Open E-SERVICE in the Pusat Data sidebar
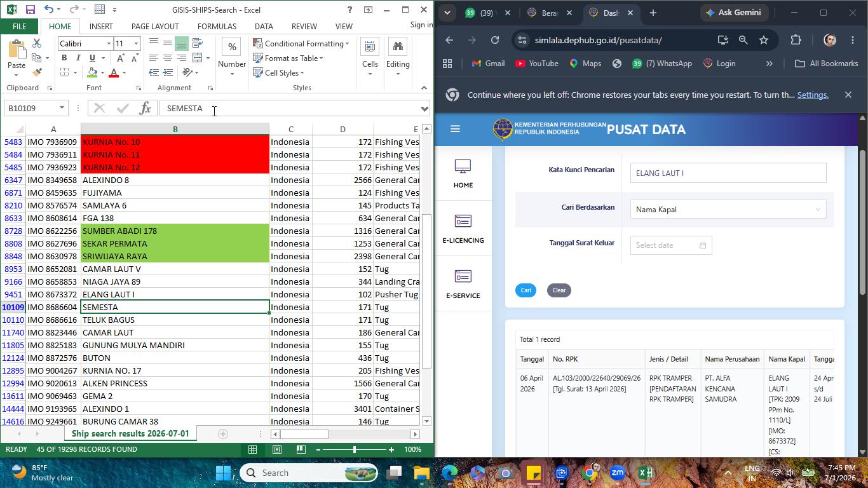 (463, 284)
